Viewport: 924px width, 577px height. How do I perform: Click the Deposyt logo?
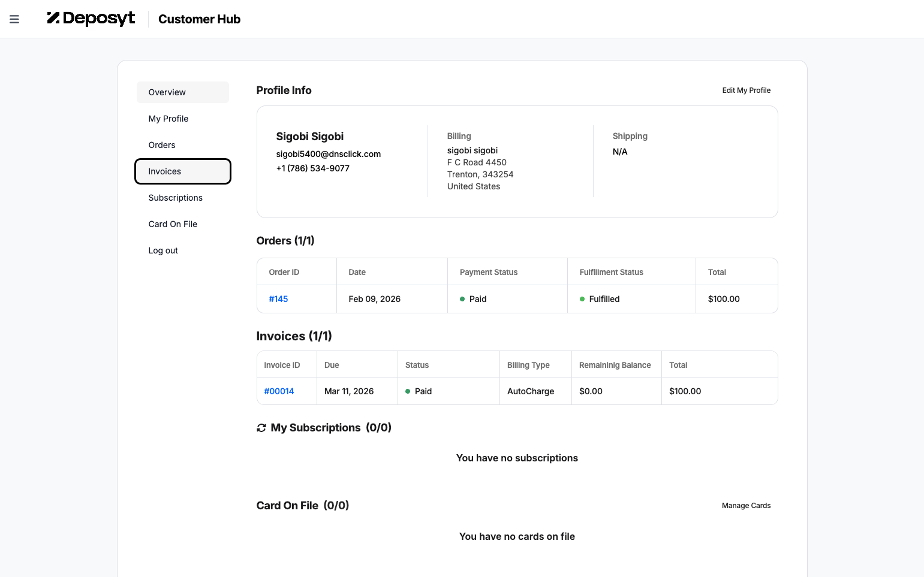coord(91,19)
